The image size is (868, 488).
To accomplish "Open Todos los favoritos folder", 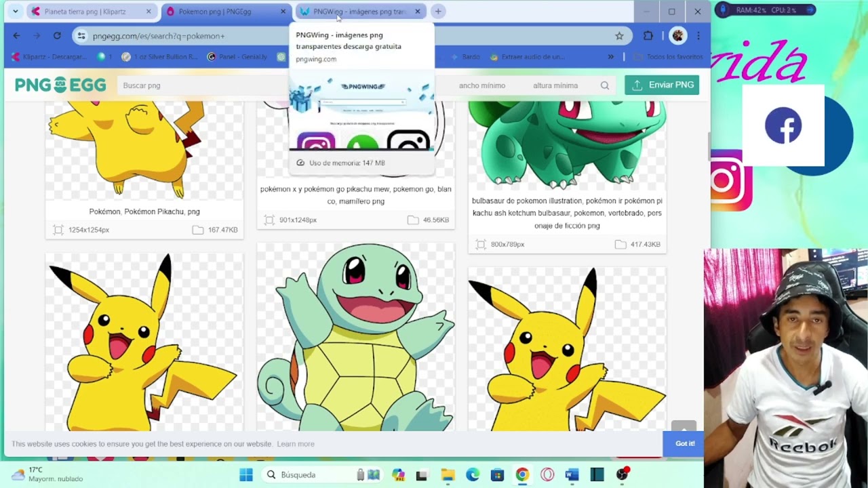I will [x=669, y=57].
